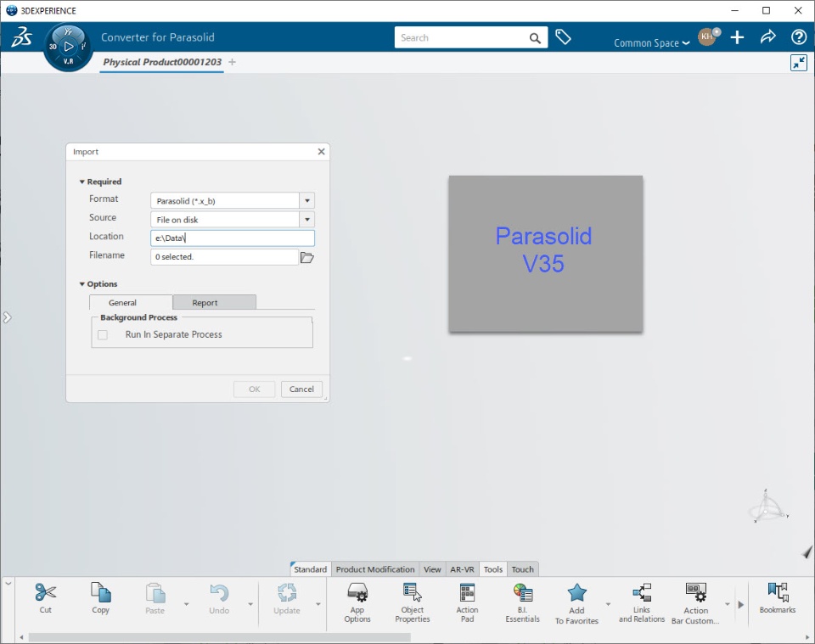The height and width of the screenshot is (644, 815).
Task: Expand the Update options arrow
Action: click(318, 604)
